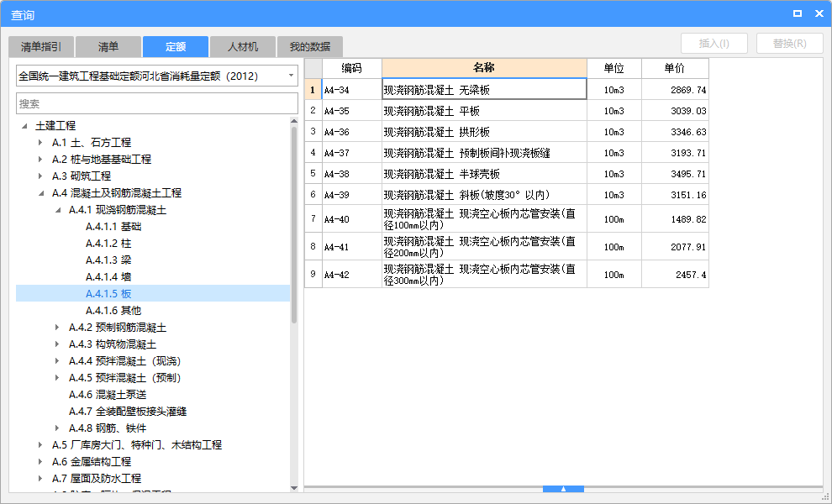Select code cell A4-34

pyautogui.click(x=352, y=90)
